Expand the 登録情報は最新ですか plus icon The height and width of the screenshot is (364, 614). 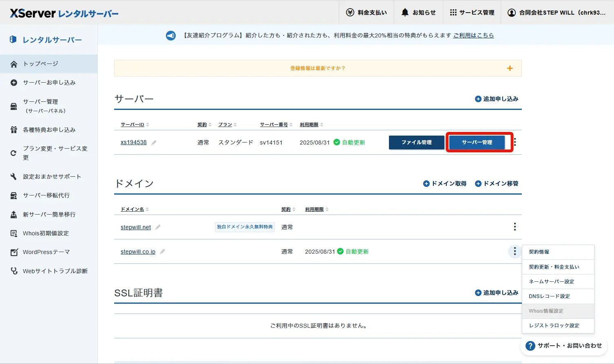510,68
